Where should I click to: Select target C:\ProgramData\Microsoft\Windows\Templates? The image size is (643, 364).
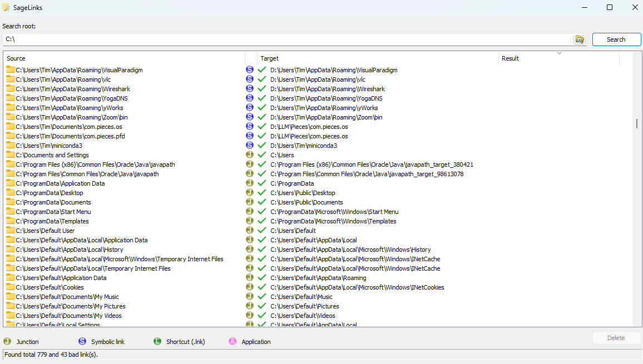(x=333, y=221)
